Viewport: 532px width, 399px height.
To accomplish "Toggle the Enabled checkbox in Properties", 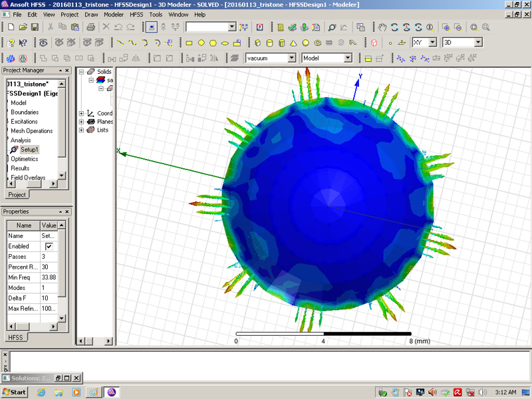I will 49,246.
